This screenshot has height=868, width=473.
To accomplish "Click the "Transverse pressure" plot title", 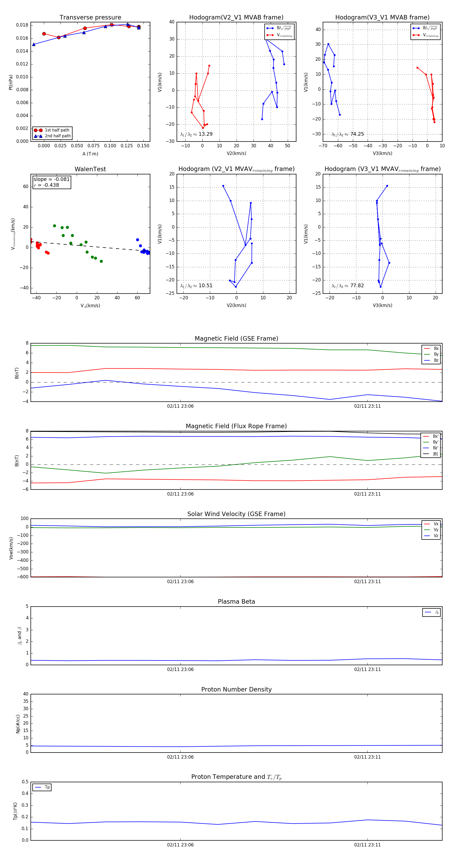I will [90, 18].
